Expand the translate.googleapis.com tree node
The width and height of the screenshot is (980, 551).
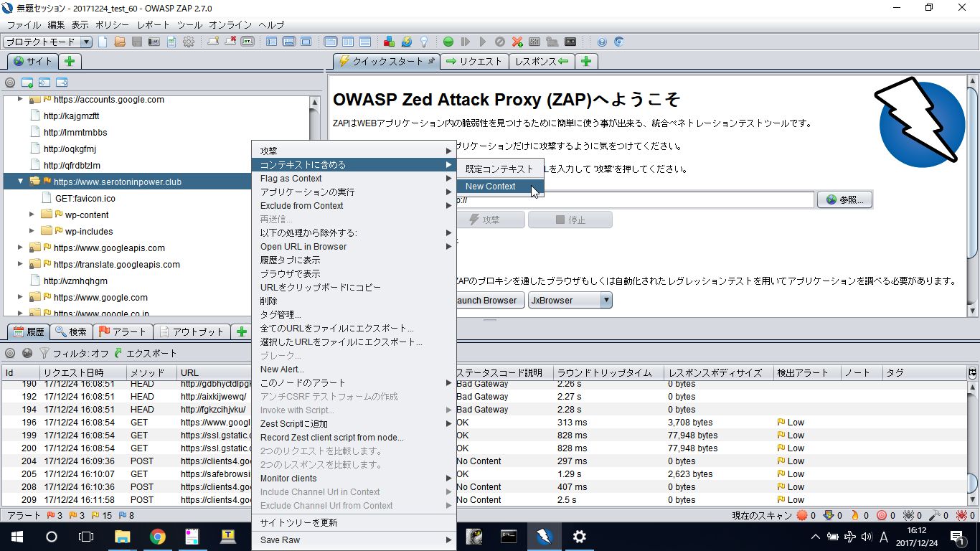21,264
